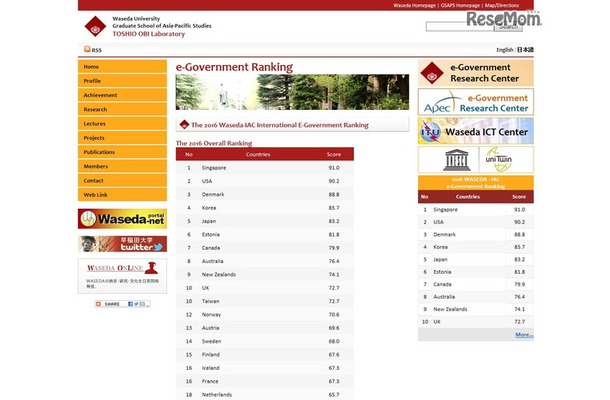Click The 2016 Overall Ranking subheading
Screen dimensions: 610x400
[x=214, y=143]
